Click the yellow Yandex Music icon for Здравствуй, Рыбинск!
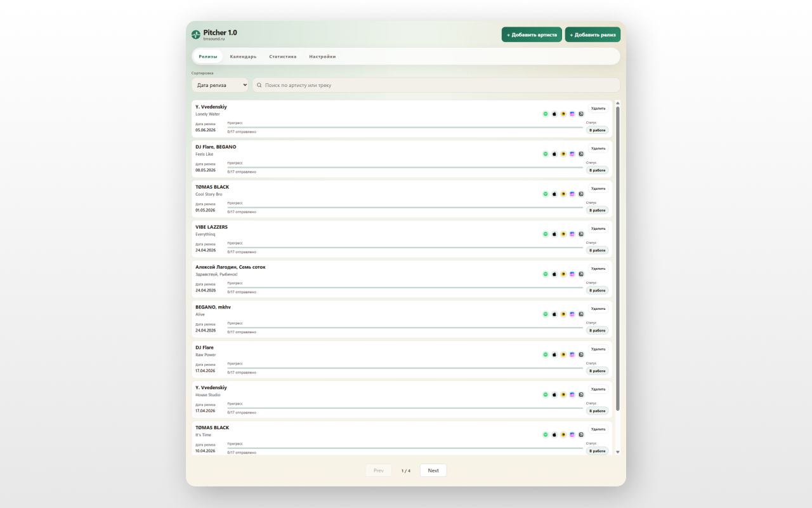 tap(563, 274)
